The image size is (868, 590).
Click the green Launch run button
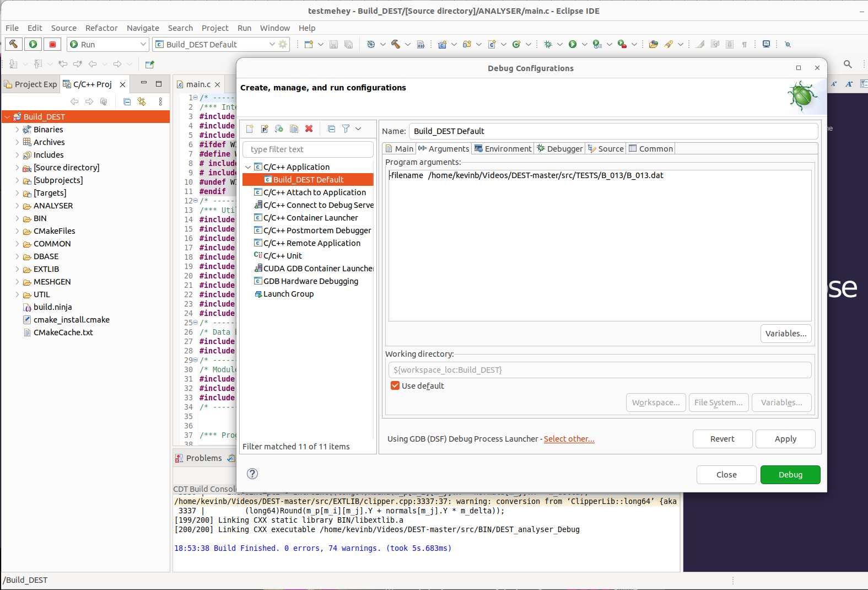(33, 44)
